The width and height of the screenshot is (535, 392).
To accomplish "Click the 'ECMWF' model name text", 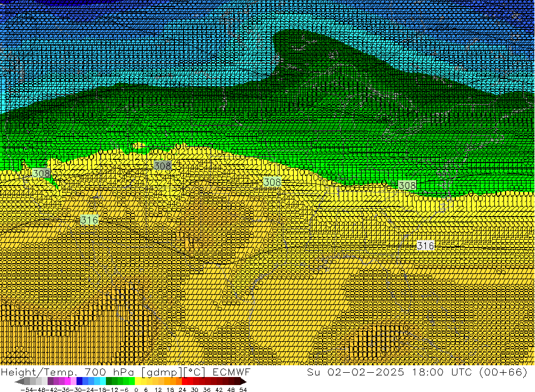I will (231, 372).
